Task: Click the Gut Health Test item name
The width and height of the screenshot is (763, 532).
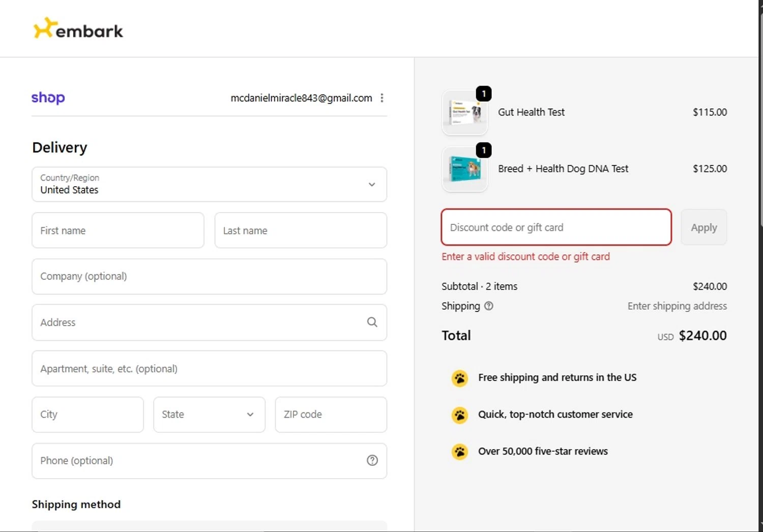Action: tap(531, 112)
